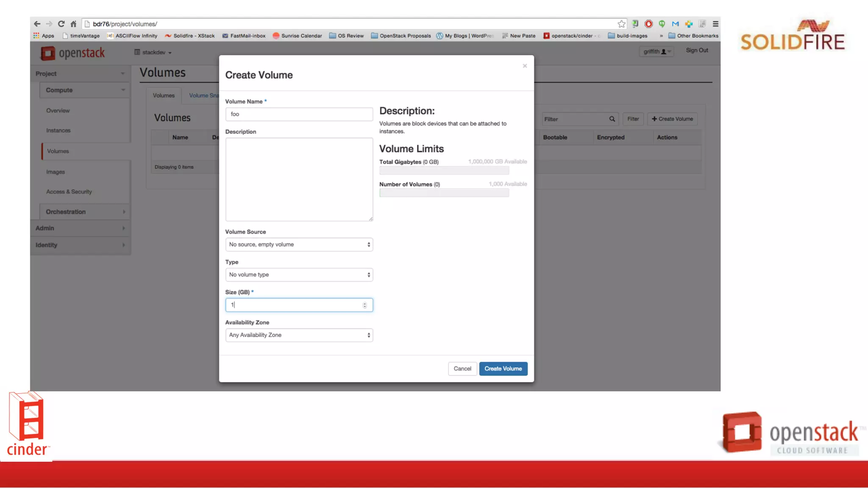Close the Create Volume dialog

pos(525,66)
